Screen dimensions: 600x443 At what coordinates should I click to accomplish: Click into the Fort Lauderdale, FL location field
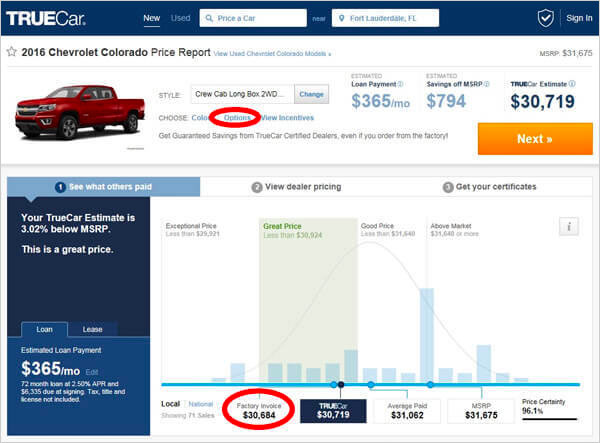385,18
